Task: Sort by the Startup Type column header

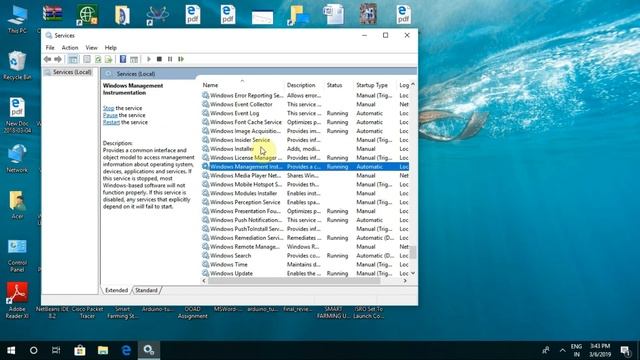Action: click(375, 85)
